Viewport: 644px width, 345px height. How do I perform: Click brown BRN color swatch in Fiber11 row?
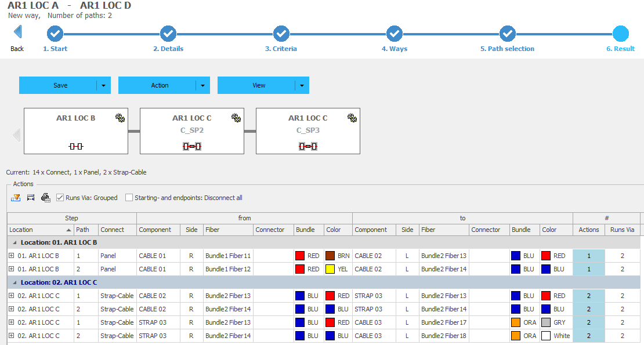(330, 256)
